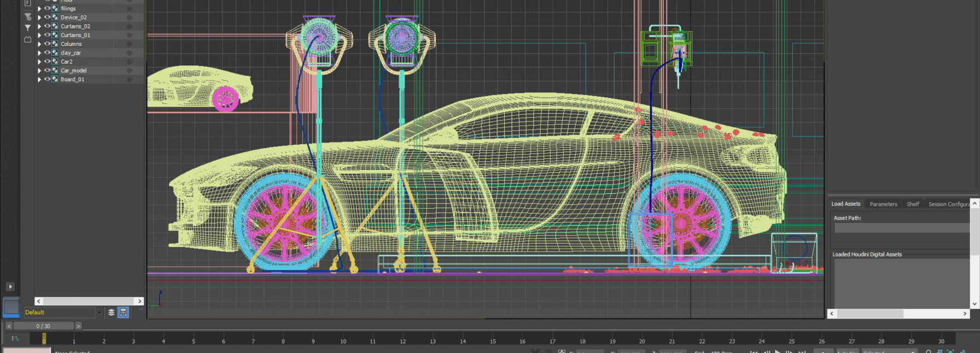980x353 pixels.
Task: Open the Shelf tab
Action: 913,204
